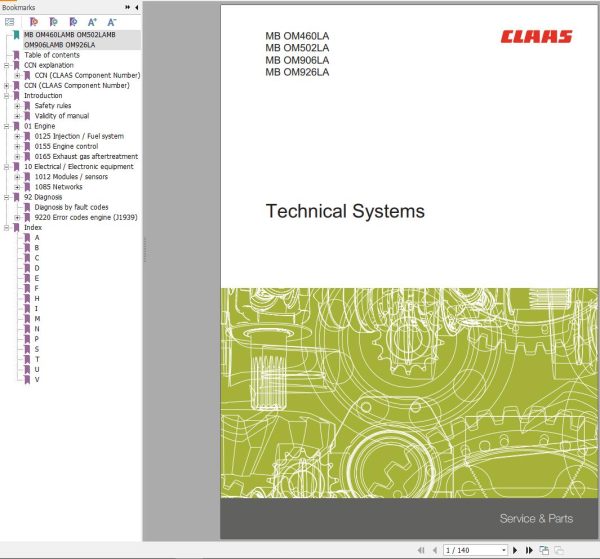Open index letter E bookmark
Viewport: 600px width, 559px height.
click(37, 278)
